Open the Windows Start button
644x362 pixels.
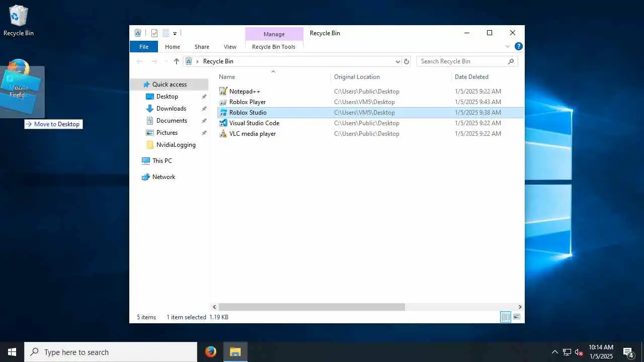[12, 352]
